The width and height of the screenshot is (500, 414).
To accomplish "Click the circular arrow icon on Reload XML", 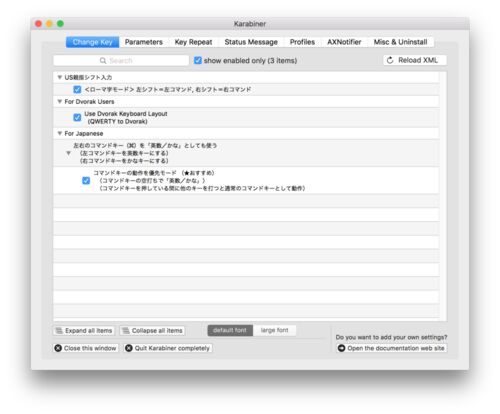I will (x=390, y=60).
